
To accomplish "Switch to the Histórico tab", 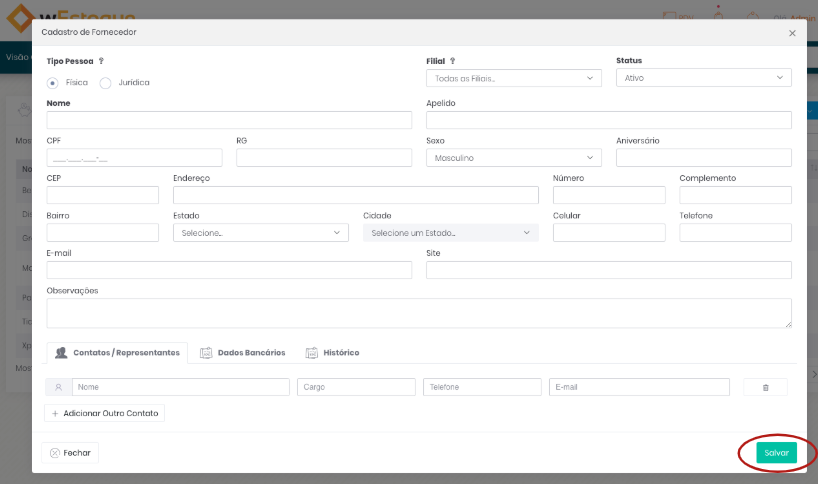I will [x=332, y=353].
